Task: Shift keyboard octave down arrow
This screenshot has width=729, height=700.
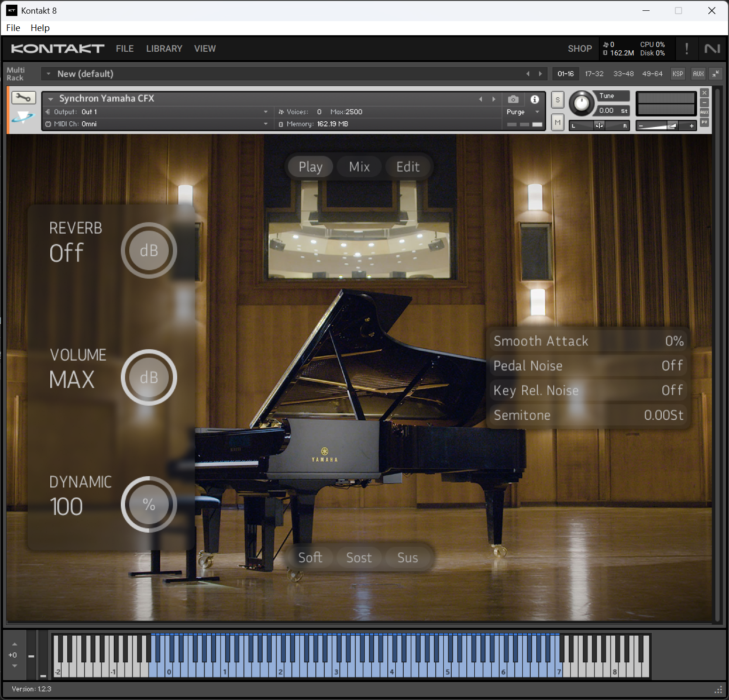Action: click(x=15, y=666)
